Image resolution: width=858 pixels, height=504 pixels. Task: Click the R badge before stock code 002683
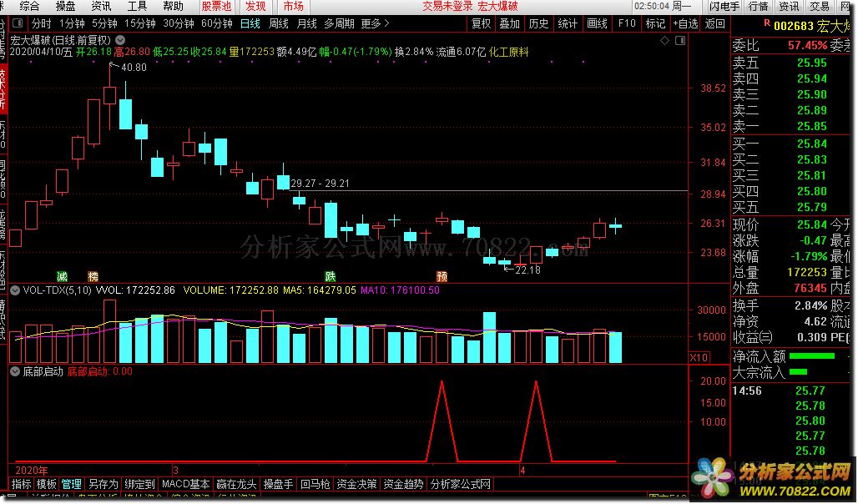coord(767,23)
